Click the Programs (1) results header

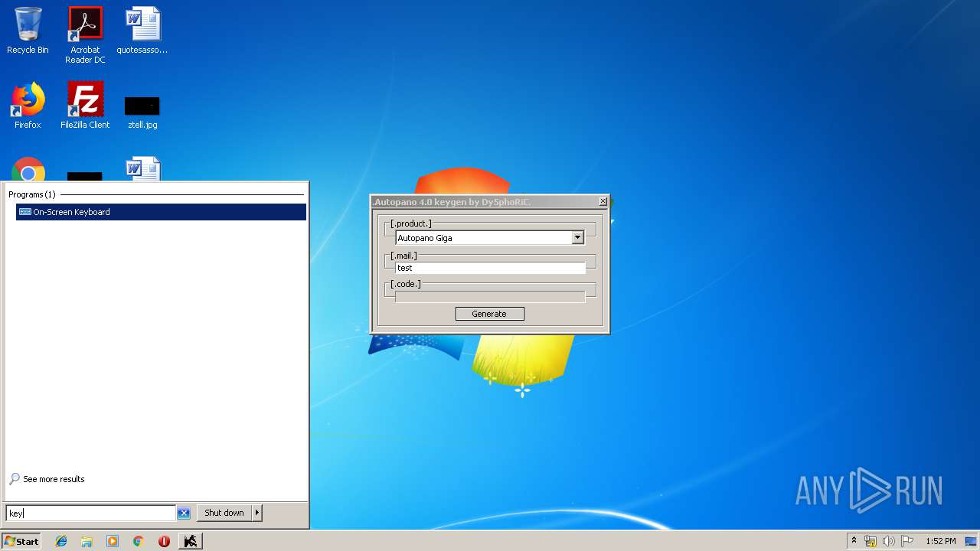point(32,194)
